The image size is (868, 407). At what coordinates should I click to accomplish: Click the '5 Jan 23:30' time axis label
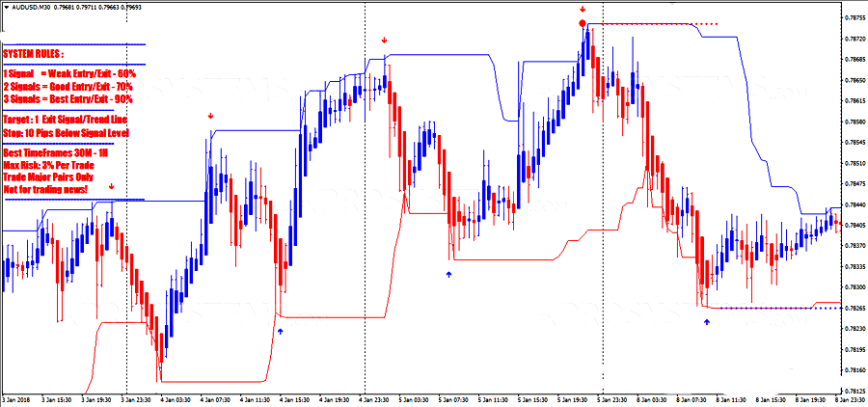tap(612, 399)
